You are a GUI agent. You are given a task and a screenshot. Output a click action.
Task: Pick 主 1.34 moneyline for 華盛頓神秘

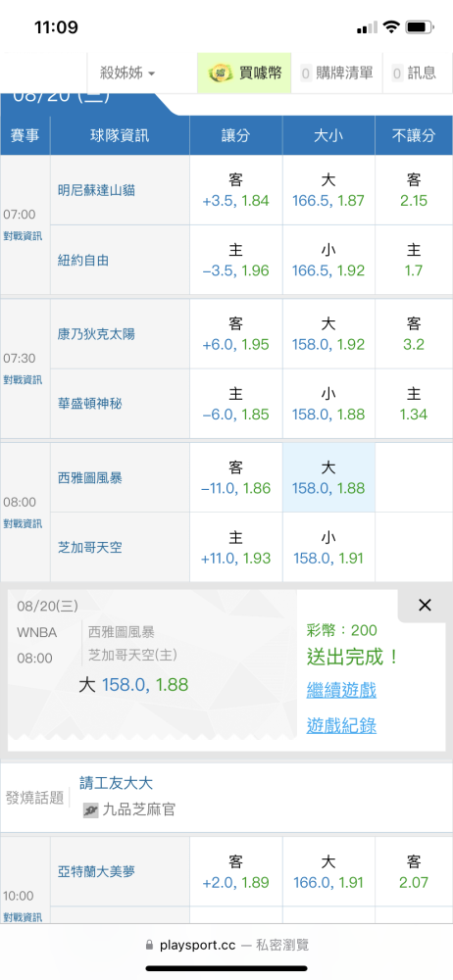414,404
